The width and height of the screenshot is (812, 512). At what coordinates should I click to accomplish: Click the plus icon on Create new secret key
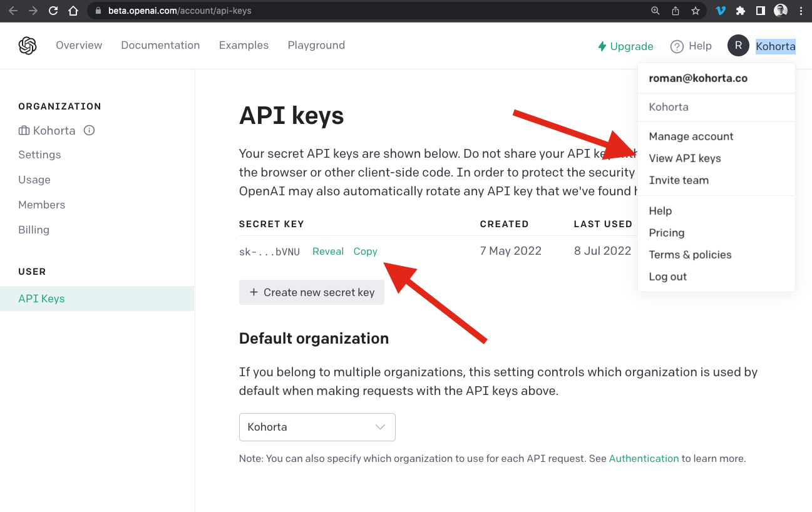coord(254,292)
